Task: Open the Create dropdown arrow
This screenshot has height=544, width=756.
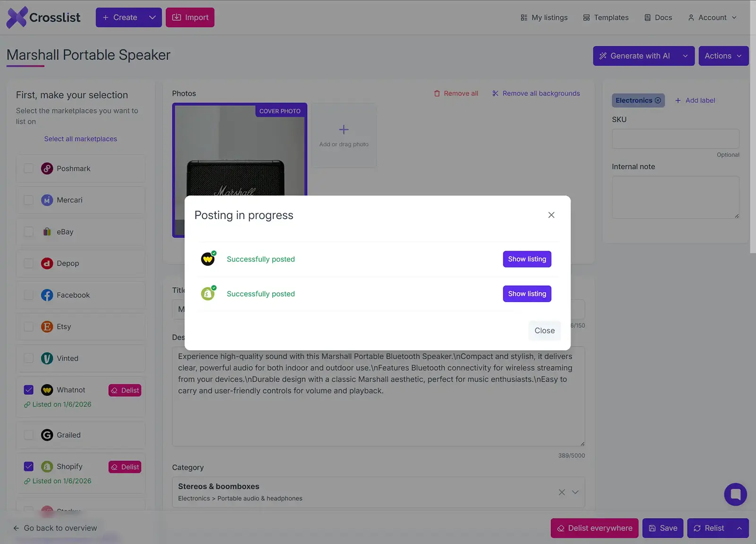Action: tap(152, 17)
